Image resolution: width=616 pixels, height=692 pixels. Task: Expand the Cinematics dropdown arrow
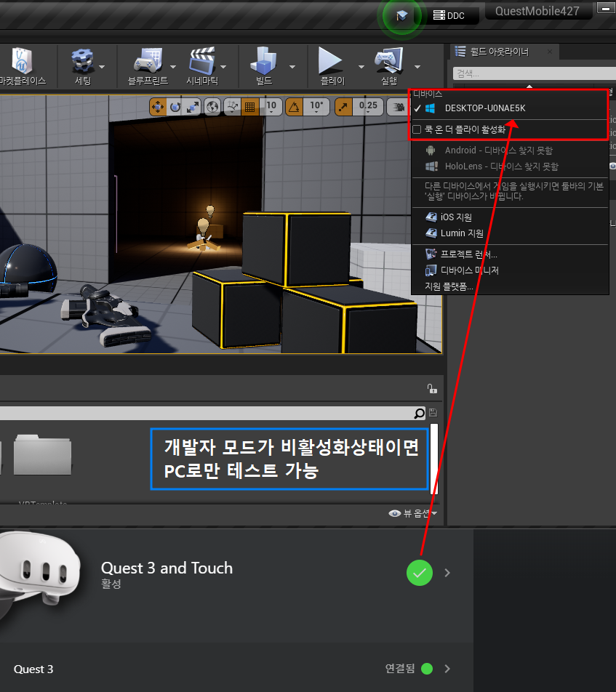223,67
